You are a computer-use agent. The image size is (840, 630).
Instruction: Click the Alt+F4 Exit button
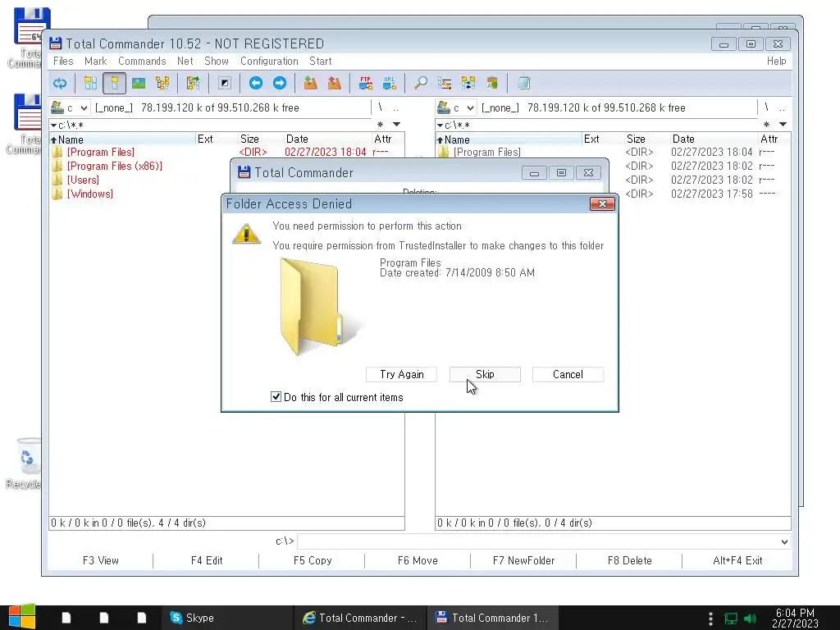[737, 560]
